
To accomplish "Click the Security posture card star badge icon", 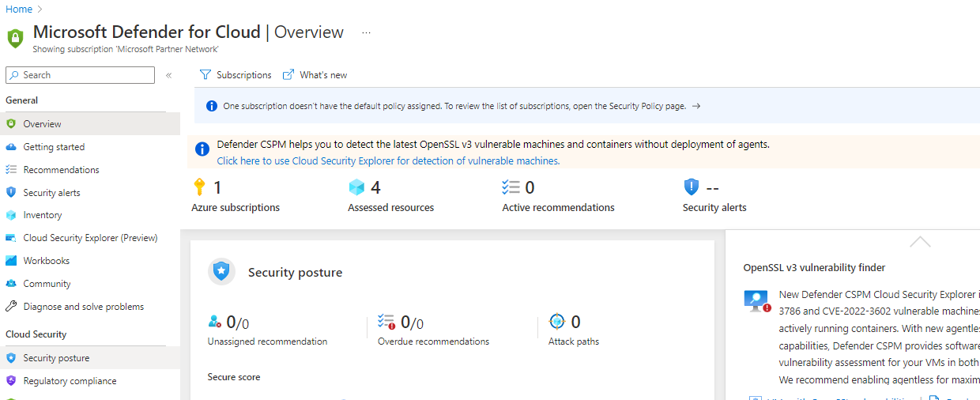I will point(222,272).
